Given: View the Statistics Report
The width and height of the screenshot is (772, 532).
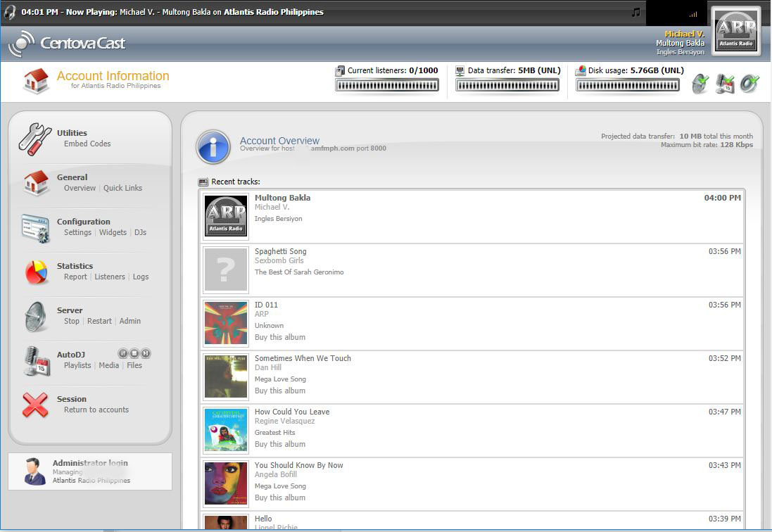Looking at the screenshot, I should click(75, 277).
